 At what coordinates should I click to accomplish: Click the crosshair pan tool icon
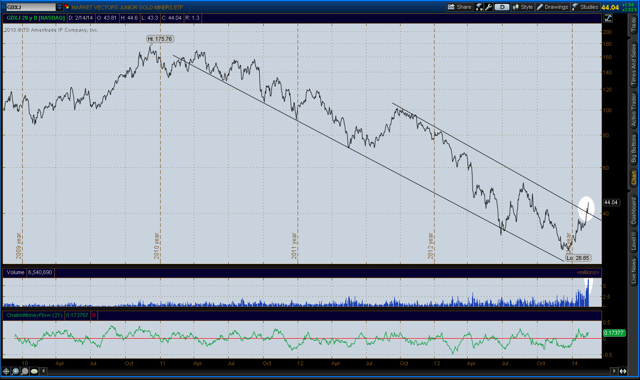pos(6,371)
